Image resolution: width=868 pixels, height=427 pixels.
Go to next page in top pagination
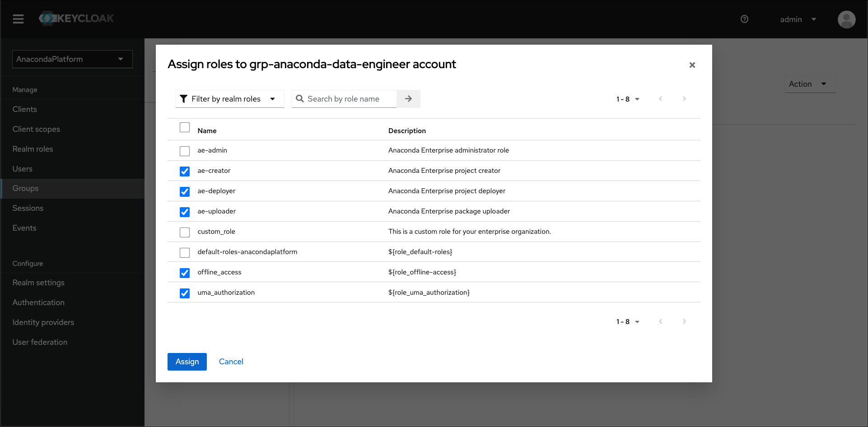click(x=684, y=99)
